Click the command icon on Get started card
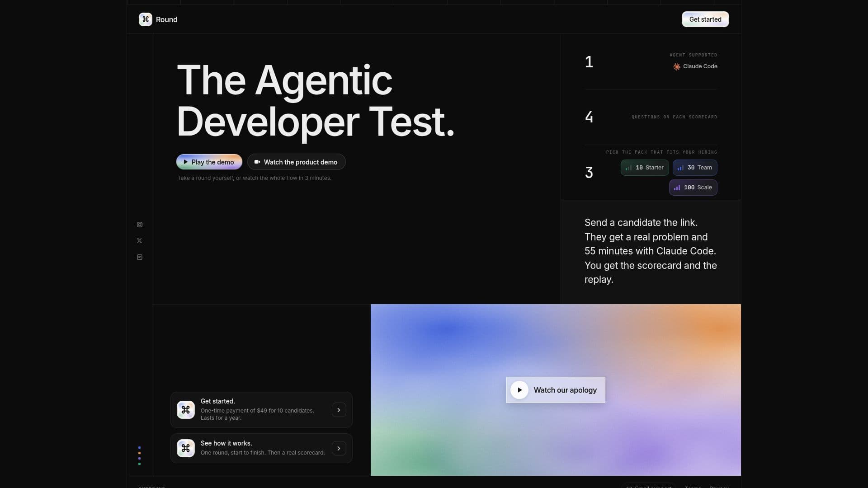This screenshot has width=868, height=488. pyautogui.click(x=186, y=410)
